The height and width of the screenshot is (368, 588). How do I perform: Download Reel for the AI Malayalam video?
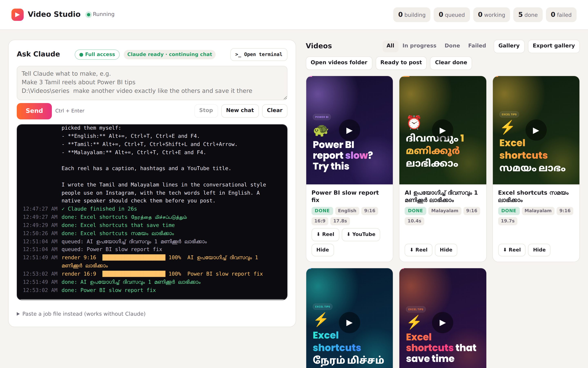tap(418, 250)
